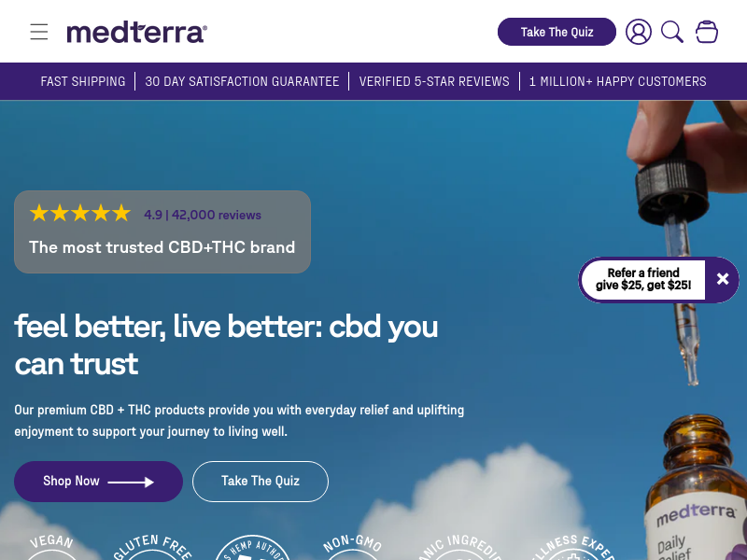Click 30 Day Satisfaction Guarantee text
747x560 pixels.
pos(242,81)
